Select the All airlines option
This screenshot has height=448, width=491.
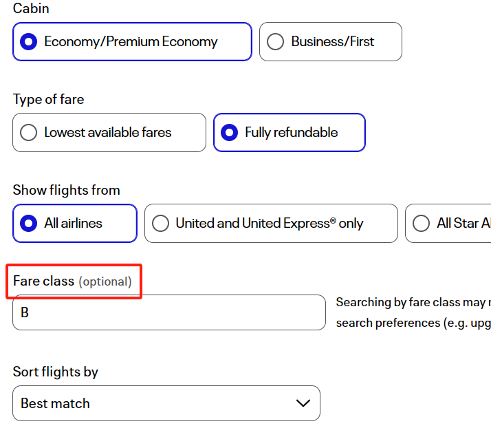click(29, 224)
